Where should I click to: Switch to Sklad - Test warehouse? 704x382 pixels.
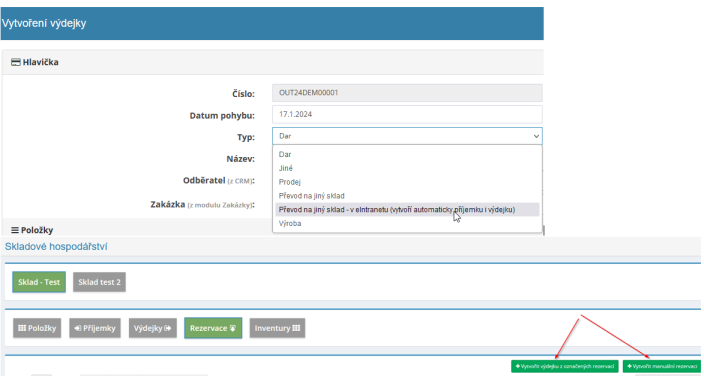(x=39, y=282)
